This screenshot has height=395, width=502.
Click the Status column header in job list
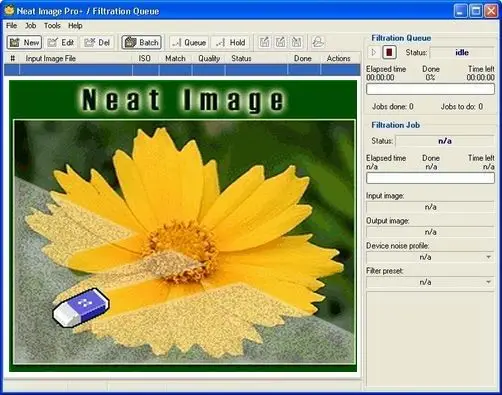click(256, 59)
